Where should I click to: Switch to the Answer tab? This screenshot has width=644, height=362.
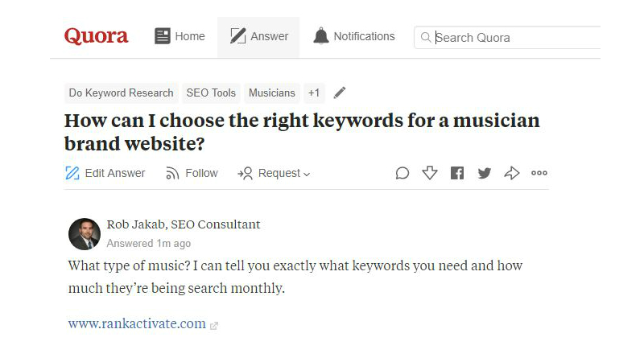[258, 36]
